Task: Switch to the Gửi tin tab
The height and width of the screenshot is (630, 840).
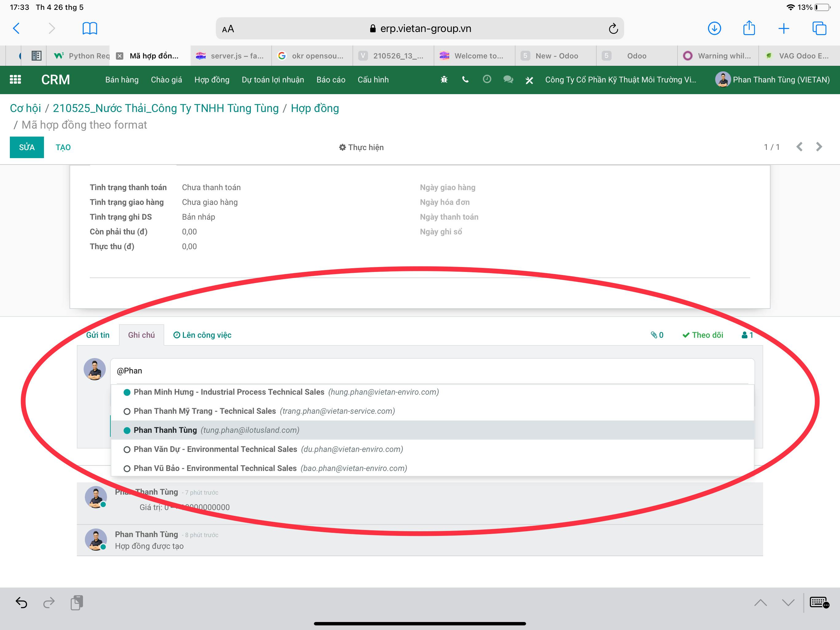Action: pyautogui.click(x=97, y=335)
